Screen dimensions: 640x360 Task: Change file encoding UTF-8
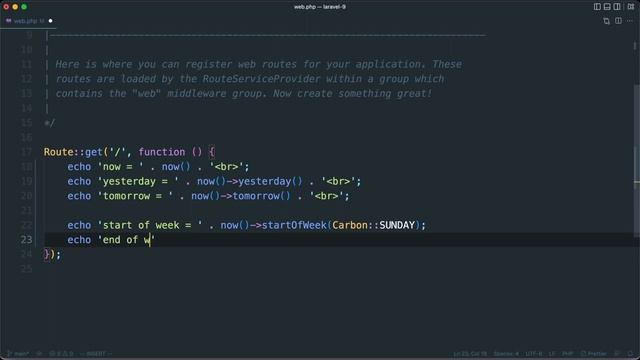point(534,353)
